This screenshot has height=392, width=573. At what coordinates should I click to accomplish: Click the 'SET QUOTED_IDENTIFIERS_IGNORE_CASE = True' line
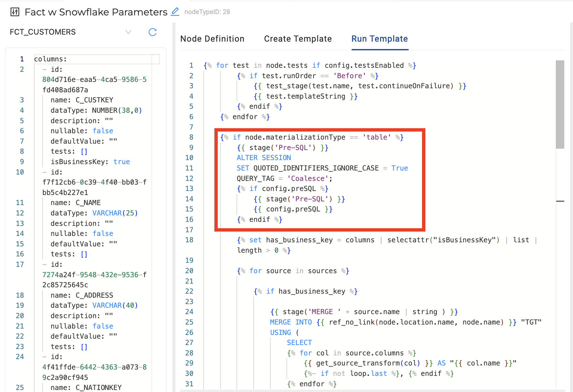point(322,168)
